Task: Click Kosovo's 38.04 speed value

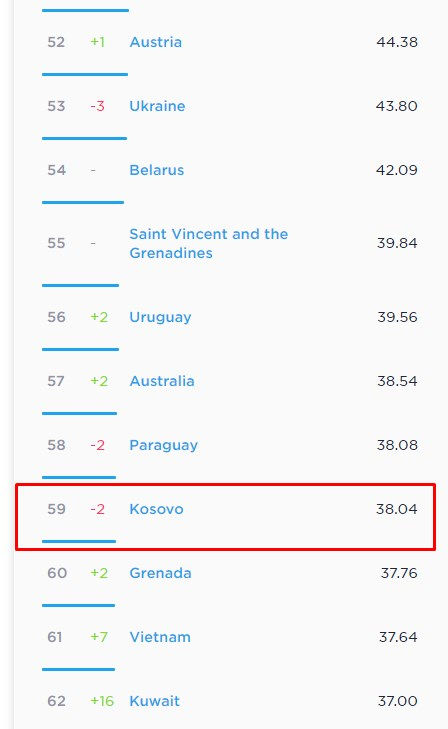Action: point(397,509)
